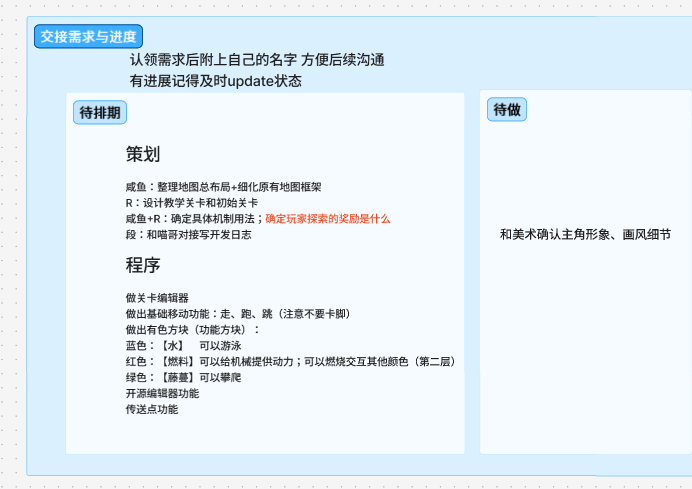
Task: Click the line 有进展记得及时update状态
Action: click(215, 81)
